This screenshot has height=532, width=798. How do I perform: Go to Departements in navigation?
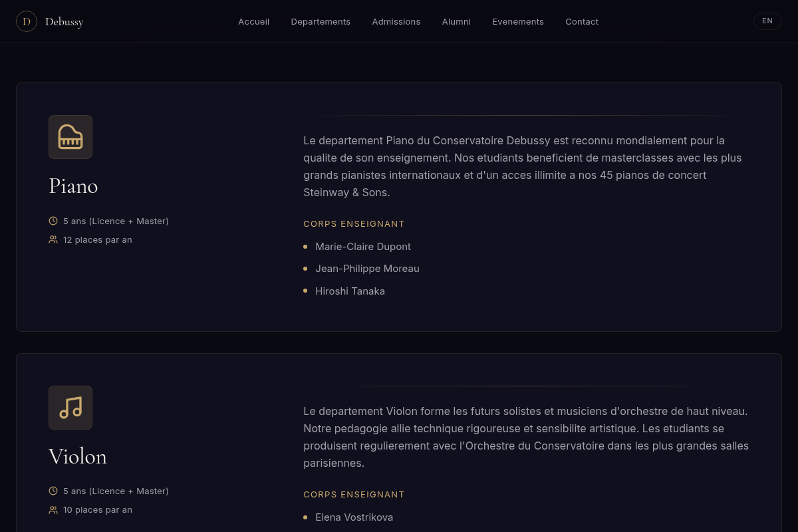[321, 21]
